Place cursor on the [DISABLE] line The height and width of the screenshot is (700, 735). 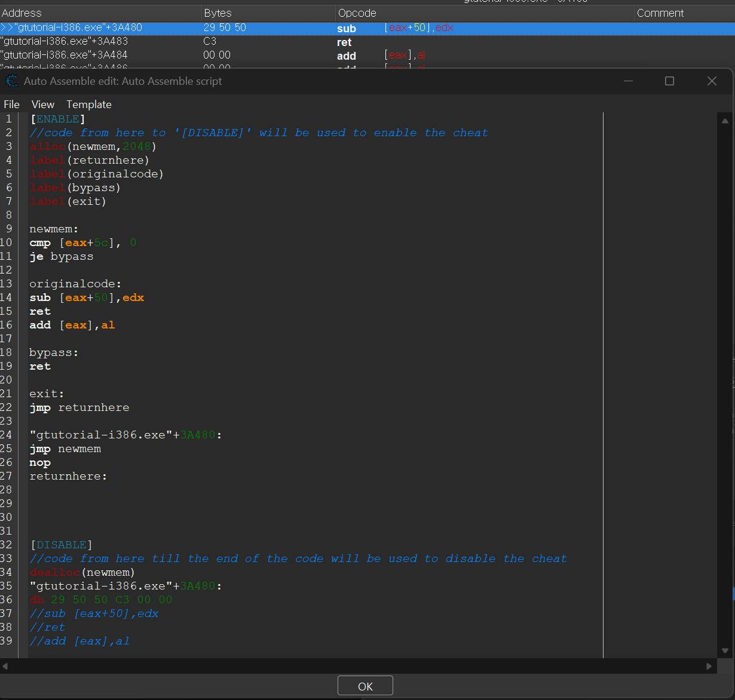tap(62, 545)
